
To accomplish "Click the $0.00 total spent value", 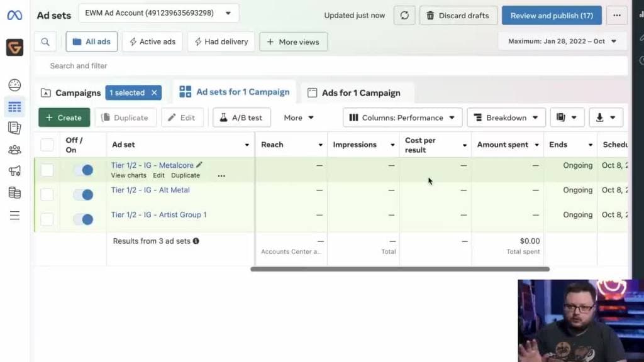I will pos(530,241).
